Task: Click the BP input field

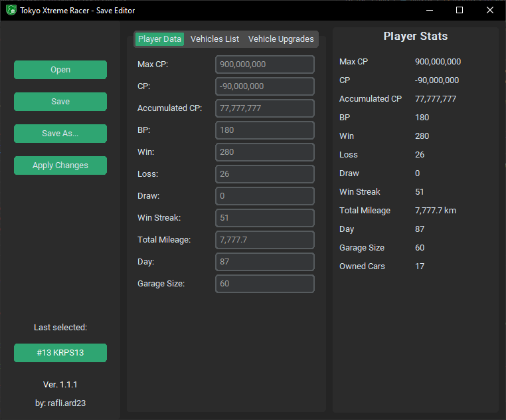Action: coord(265,130)
